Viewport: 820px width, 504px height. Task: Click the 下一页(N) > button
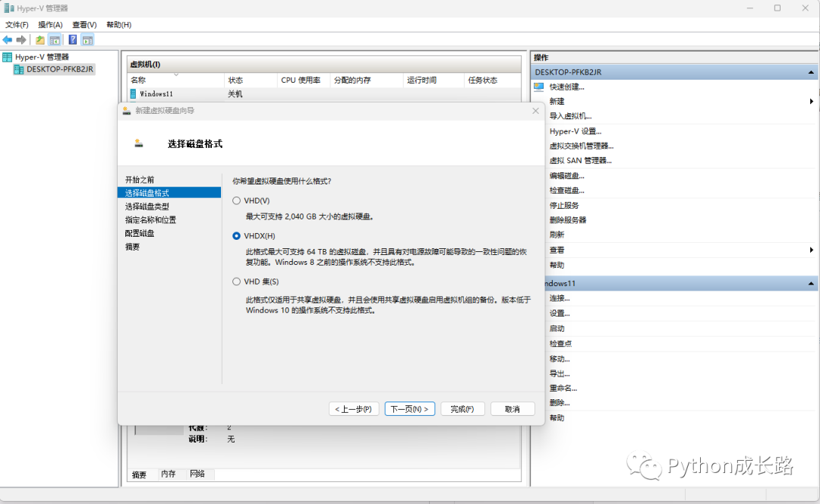[409, 409]
